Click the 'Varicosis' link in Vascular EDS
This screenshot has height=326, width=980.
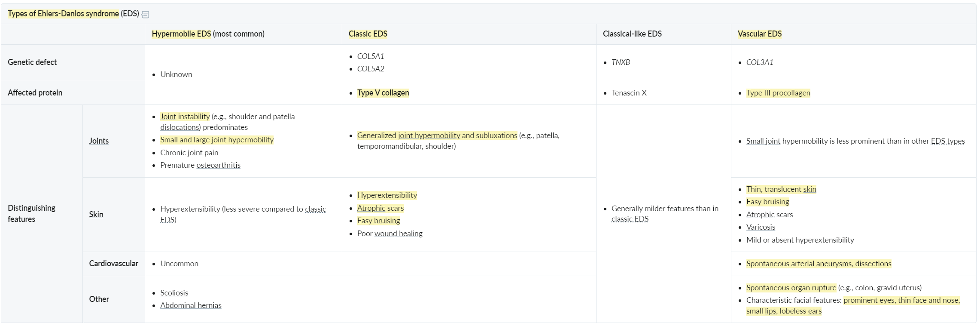pos(761,227)
